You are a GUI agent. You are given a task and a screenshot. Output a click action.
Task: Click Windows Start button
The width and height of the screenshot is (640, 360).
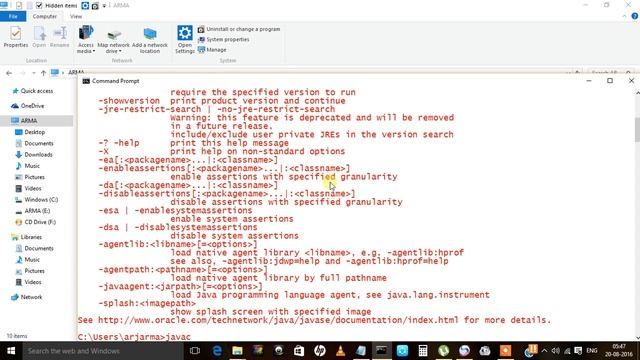pyautogui.click(x=11, y=351)
